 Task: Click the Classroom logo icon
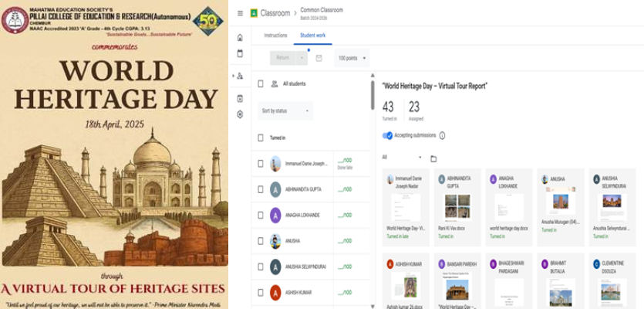254,13
